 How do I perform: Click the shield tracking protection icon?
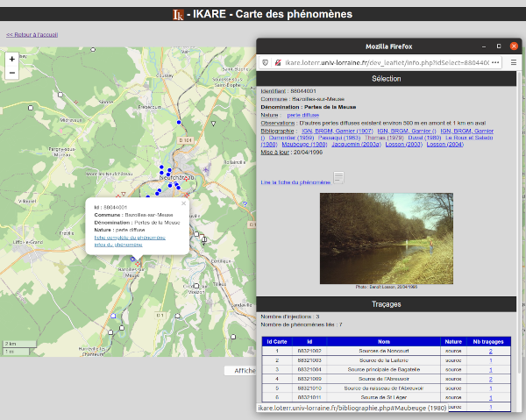[265, 63]
